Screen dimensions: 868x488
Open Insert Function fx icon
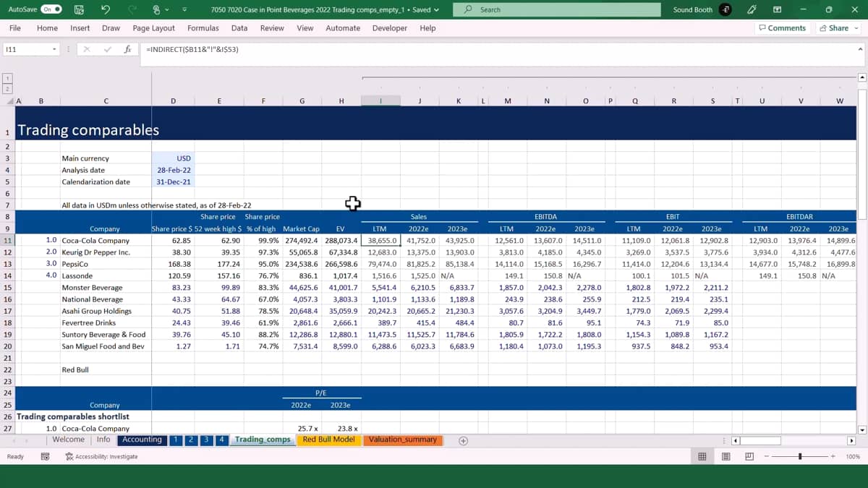click(x=127, y=49)
